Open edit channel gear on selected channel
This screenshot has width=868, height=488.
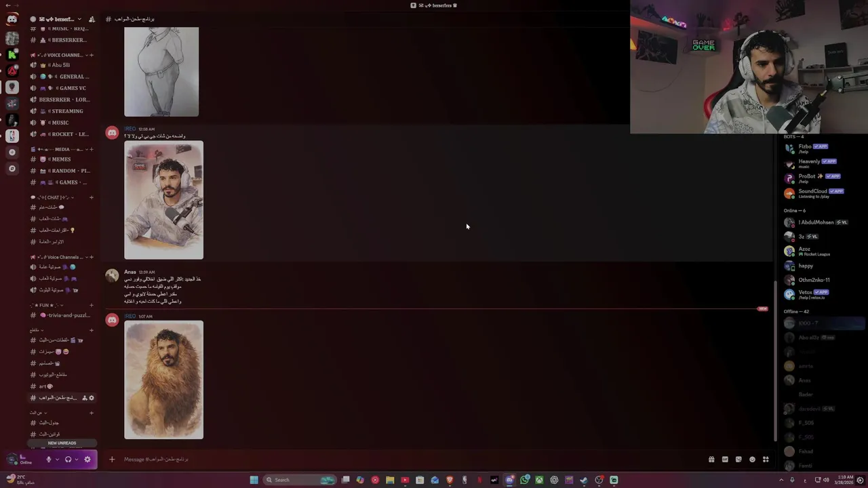coord(92,398)
